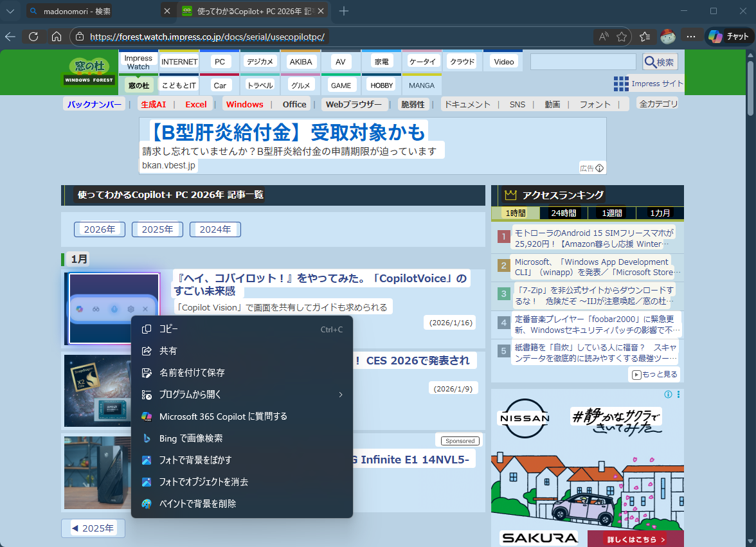Image resolution: width=756 pixels, height=547 pixels.
Task: Switch ranking to the 24時間 tab
Action: 563,213
